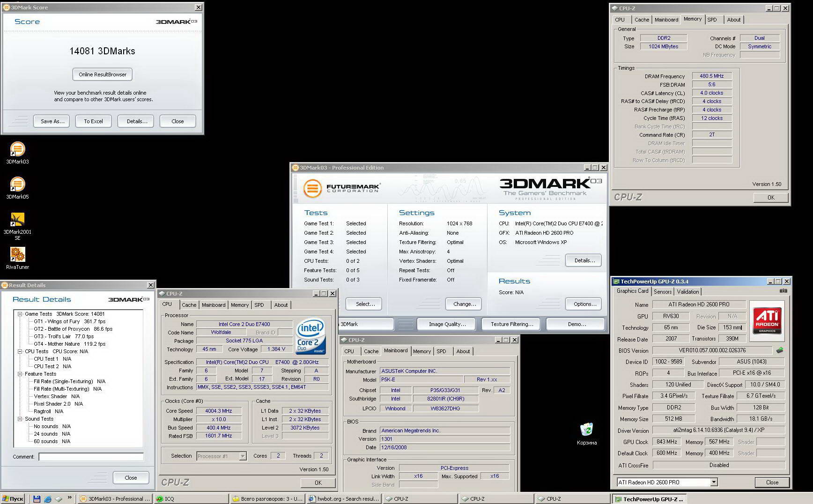Click Intel Core 2 Duo logo in CPU-Z
Image resolution: width=813 pixels, height=504 pixels.
click(310, 337)
